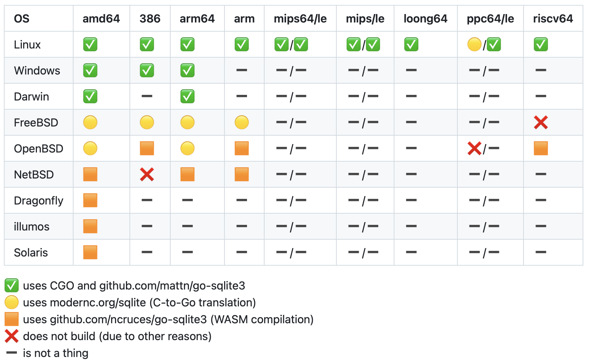
Task: Click the riscv64 column header
Action: tap(553, 19)
